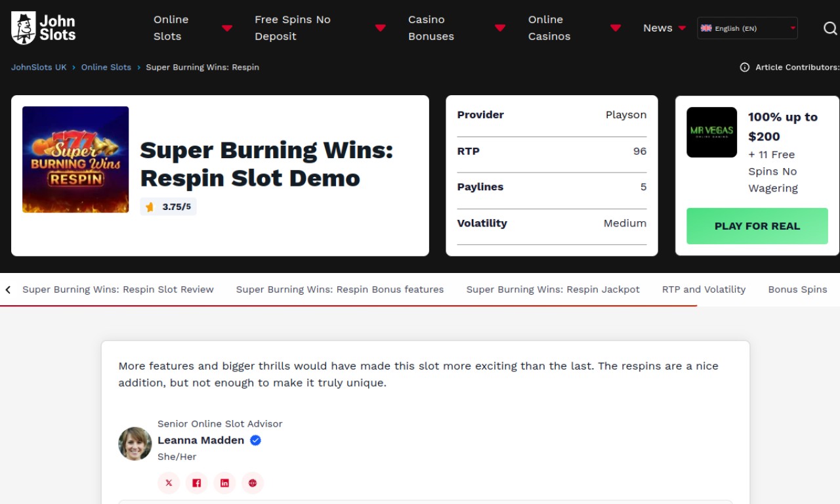Open the Casino Bonuses nav menu
The width and height of the screenshot is (840, 504).
431,28
